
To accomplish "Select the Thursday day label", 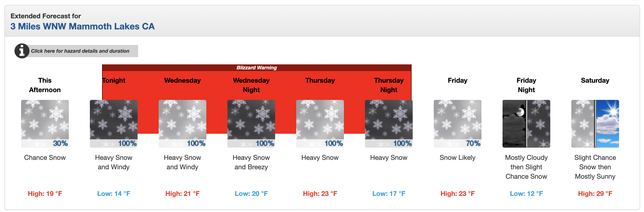I will [320, 80].
